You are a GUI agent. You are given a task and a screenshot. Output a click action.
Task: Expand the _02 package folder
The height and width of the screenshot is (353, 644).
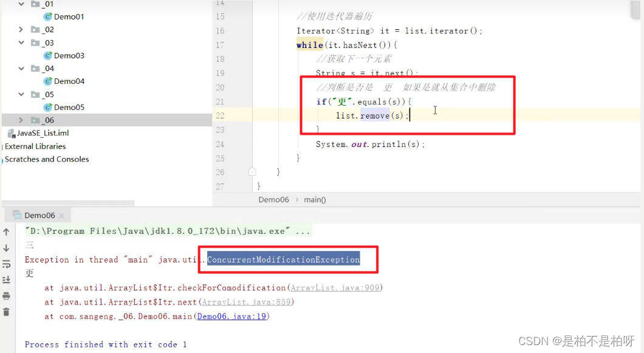click(20, 29)
